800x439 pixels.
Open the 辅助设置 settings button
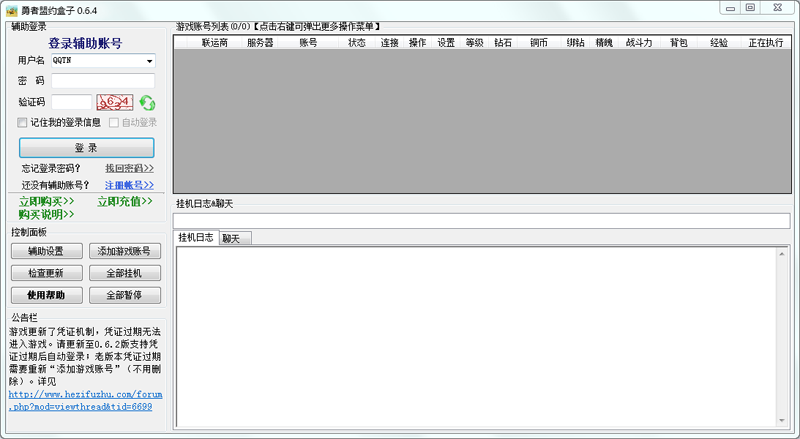coord(46,251)
